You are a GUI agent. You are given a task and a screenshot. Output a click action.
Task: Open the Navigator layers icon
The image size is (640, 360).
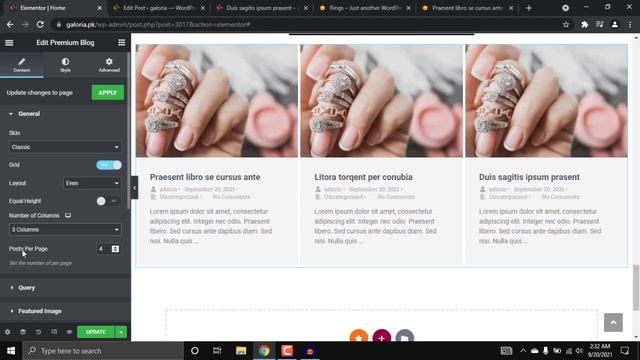point(23,332)
